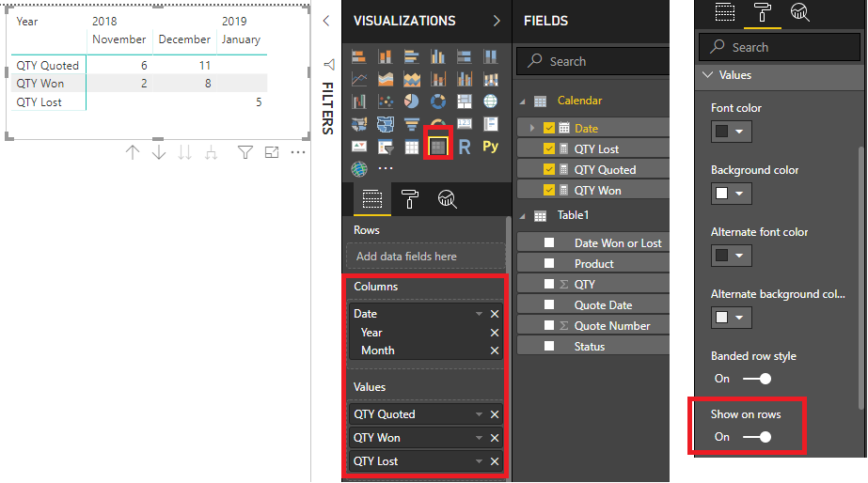Pick the 100% stacked bar chart visual
The image size is (868, 483).
pos(464,56)
